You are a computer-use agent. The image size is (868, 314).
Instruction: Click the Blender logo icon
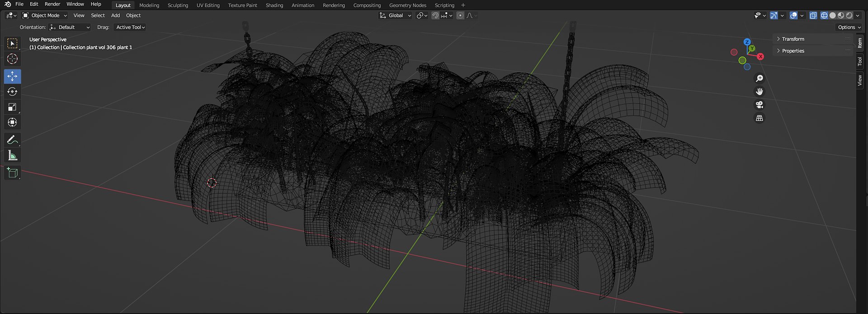tap(7, 4)
